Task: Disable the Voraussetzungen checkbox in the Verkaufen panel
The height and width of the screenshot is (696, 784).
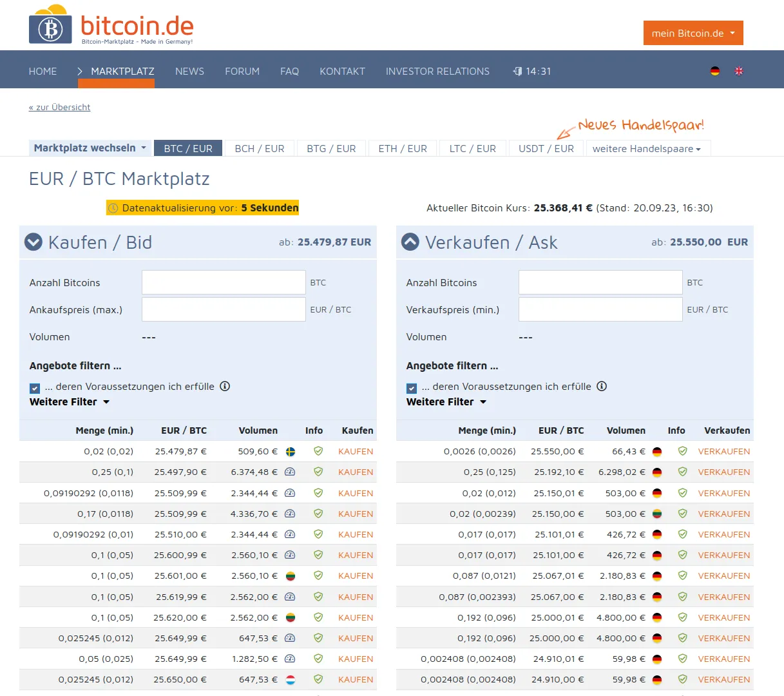Action: point(411,388)
